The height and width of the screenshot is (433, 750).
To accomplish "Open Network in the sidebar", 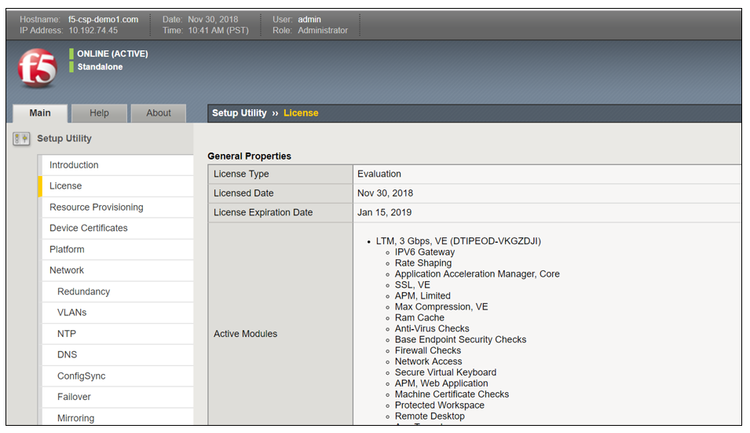I will coord(117,270).
